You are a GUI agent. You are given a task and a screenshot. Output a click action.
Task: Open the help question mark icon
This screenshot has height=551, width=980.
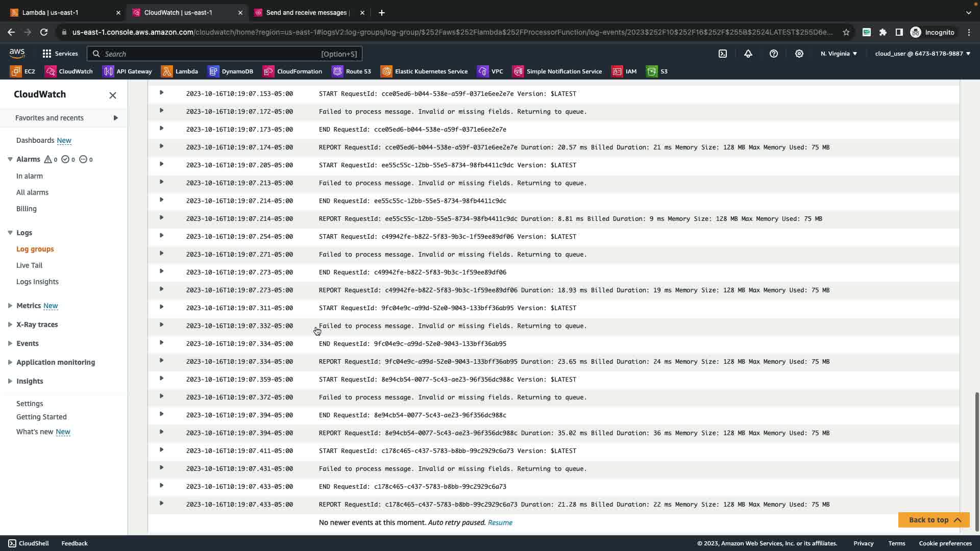click(x=774, y=54)
